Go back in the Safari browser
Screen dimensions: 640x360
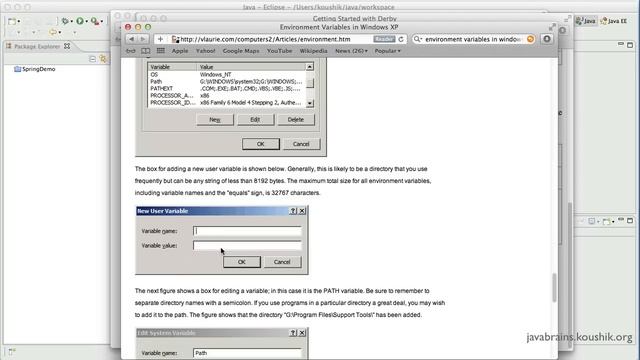(132, 39)
